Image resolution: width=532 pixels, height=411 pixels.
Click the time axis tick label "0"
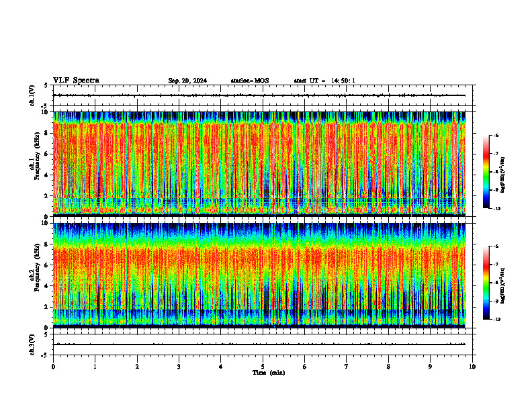click(x=53, y=367)
